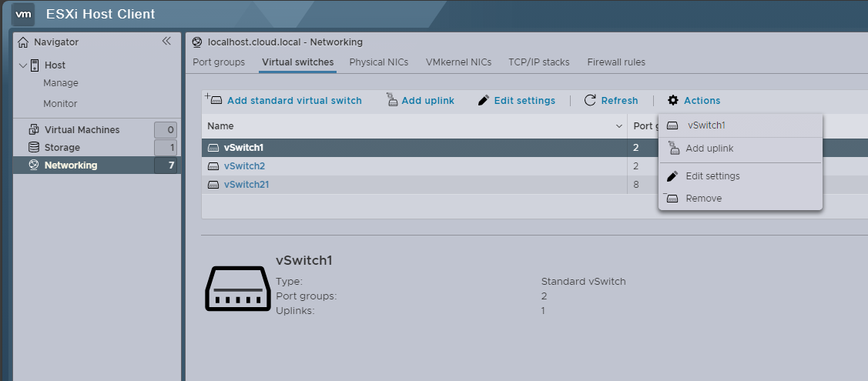Click Add uplink in the toolbar
Screen dimensions: 868x381
428,101
